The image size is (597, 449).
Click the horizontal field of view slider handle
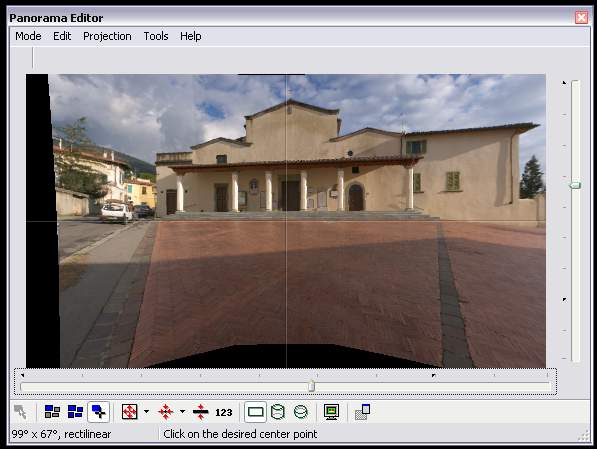click(311, 386)
